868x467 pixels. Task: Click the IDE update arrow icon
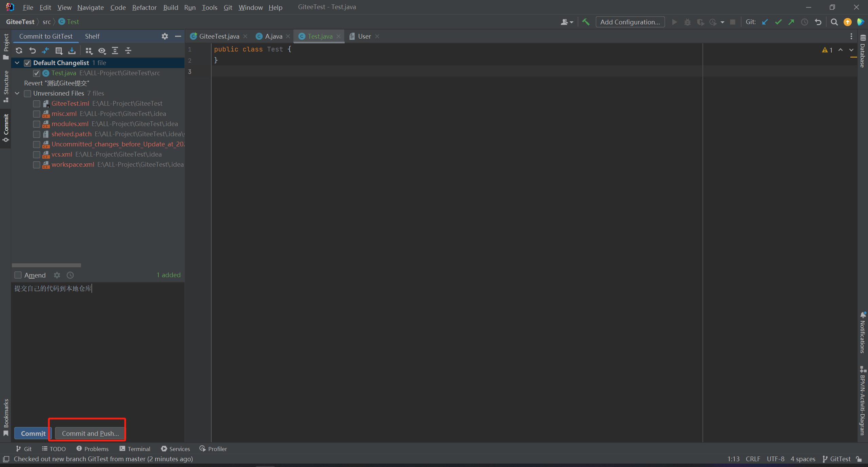pos(847,22)
